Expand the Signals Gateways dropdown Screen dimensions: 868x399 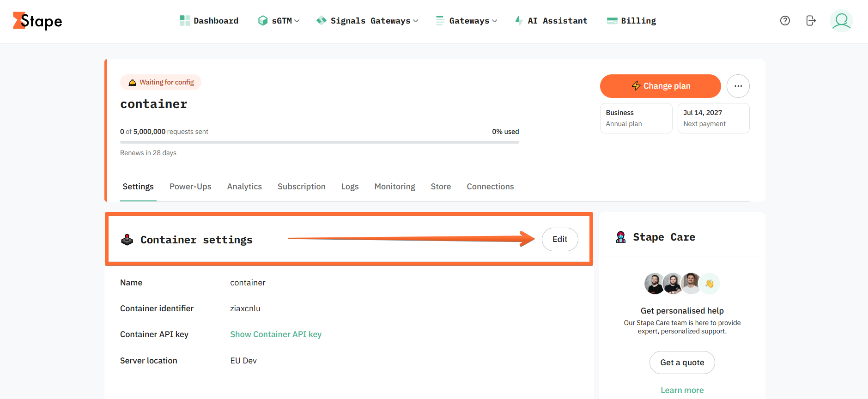point(367,21)
